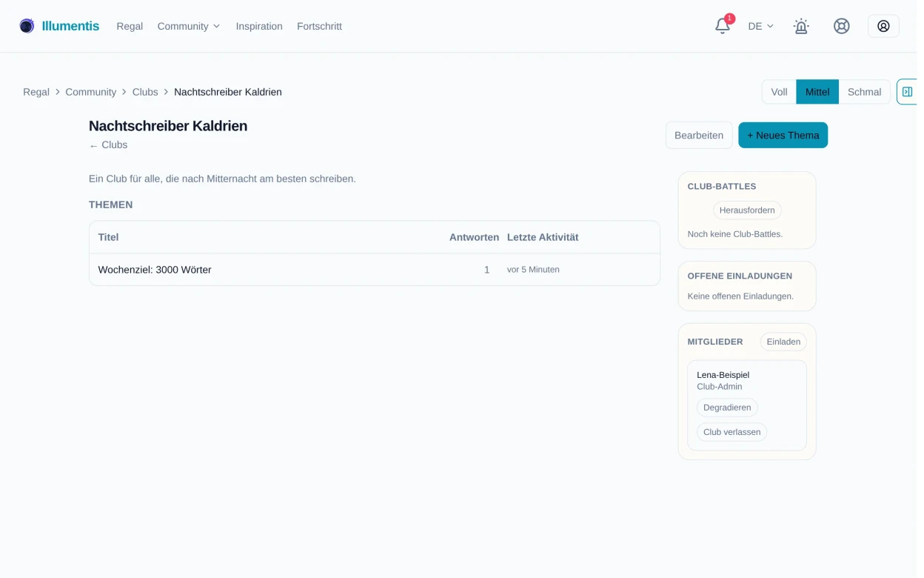The width and height of the screenshot is (924, 578).
Task: Click the member name Lena-Beispiel
Action: (723, 375)
